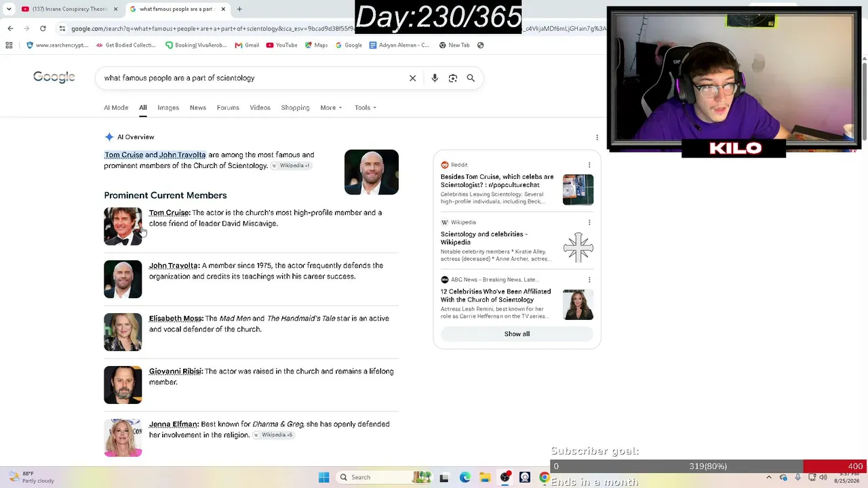Expand the More search filters dropdown

[x=331, y=108]
